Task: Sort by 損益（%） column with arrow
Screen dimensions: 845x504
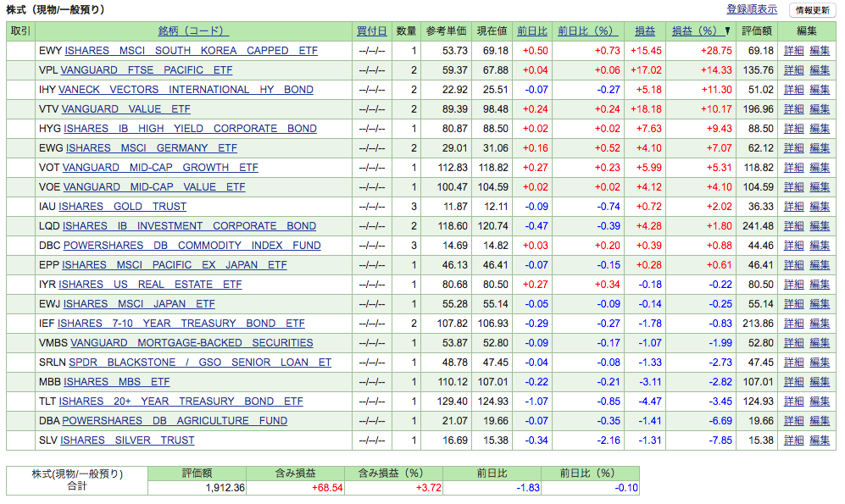Action: tap(701, 31)
